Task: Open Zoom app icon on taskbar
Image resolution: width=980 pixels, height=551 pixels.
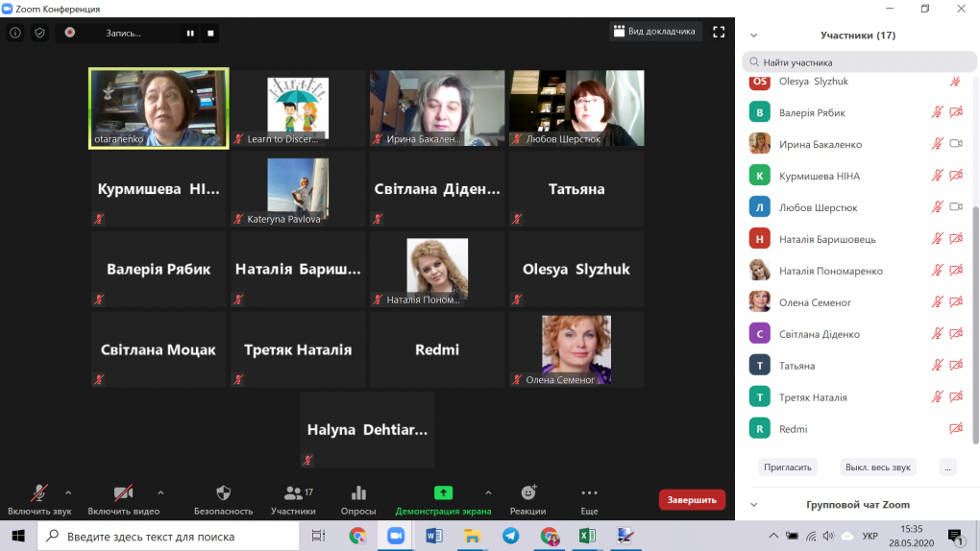Action: coord(396,536)
